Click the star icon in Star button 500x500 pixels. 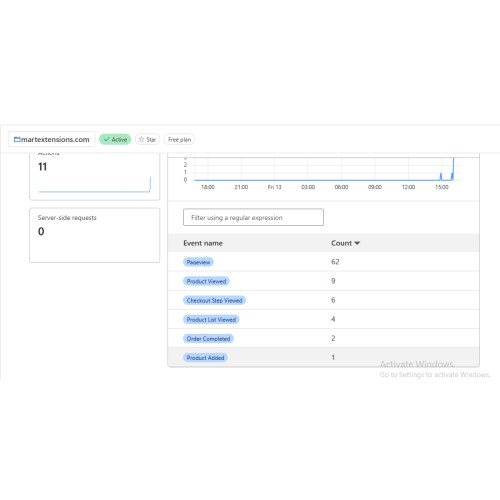[x=141, y=139]
